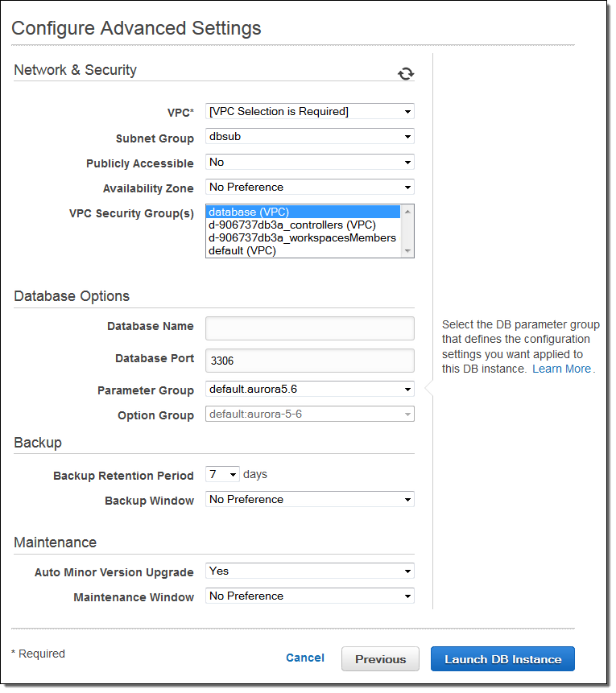Open the Backup Window dropdown
Image resolution: width=616 pixels, height=693 pixels.
click(x=310, y=500)
